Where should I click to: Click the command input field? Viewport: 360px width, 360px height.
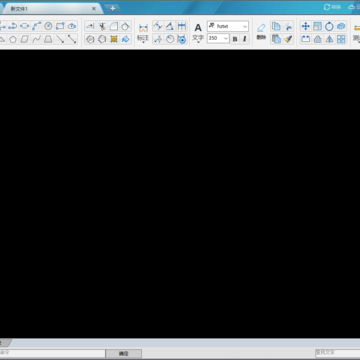(x=52, y=353)
